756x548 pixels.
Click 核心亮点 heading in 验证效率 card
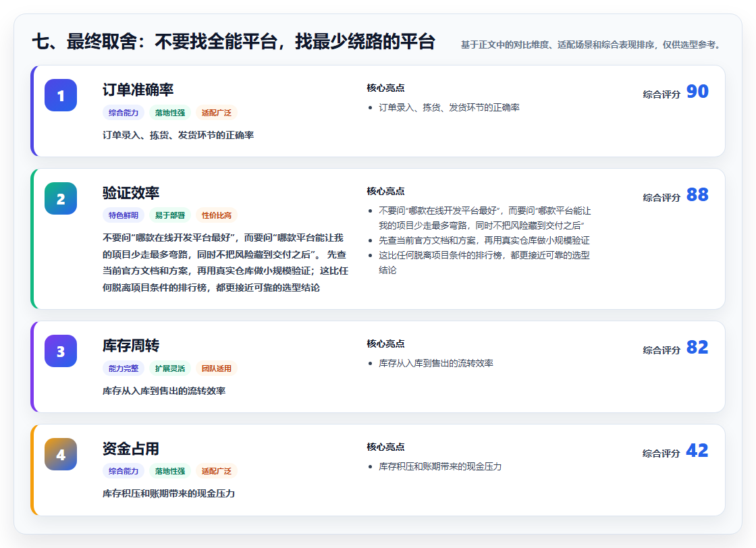point(385,192)
